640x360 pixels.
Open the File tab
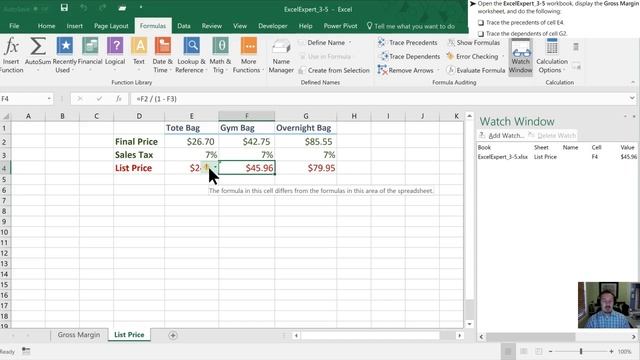point(14,26)
